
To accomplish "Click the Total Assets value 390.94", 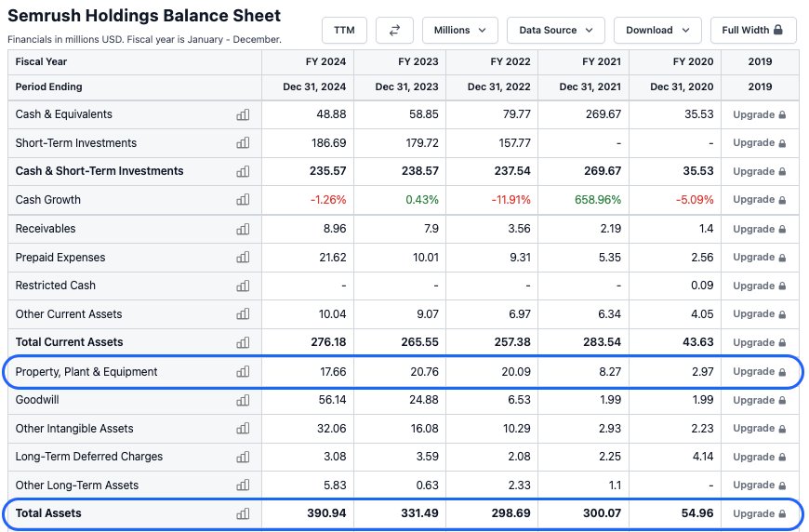I will point(326,513).
